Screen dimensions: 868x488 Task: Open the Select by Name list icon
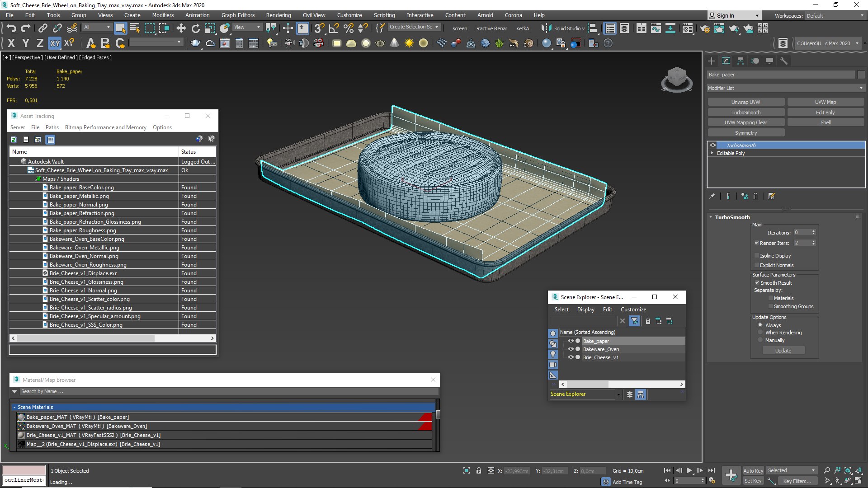coord(135,28)
